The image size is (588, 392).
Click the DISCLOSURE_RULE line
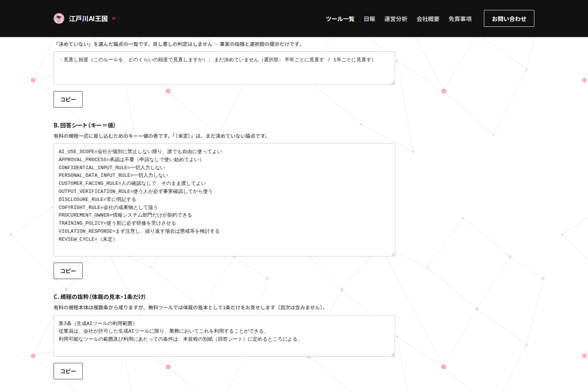pyautogui.click(x=97, y=199)
